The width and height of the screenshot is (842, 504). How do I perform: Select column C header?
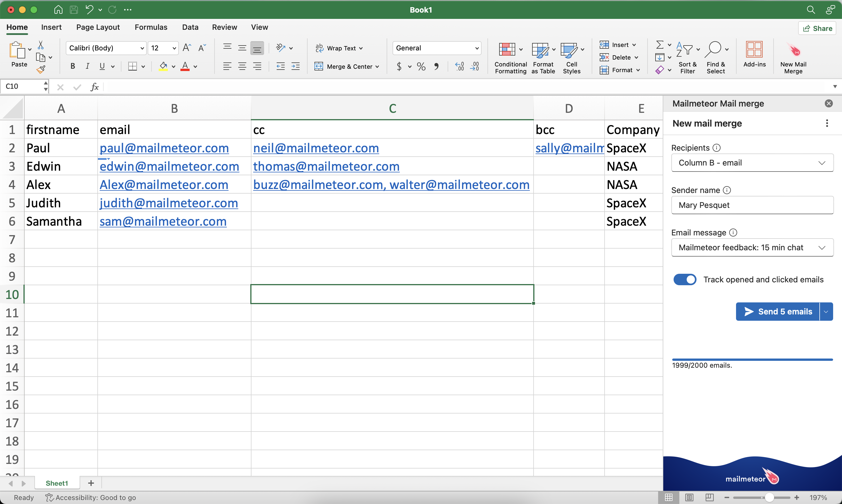coord(392,108)
